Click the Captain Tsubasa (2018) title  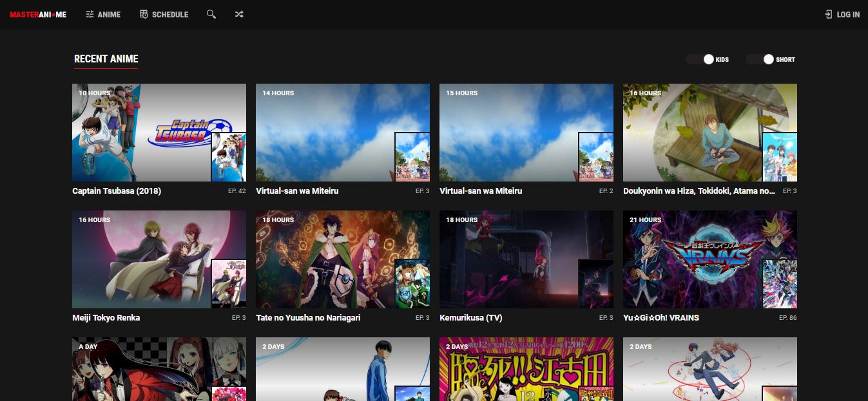[117, 191]
